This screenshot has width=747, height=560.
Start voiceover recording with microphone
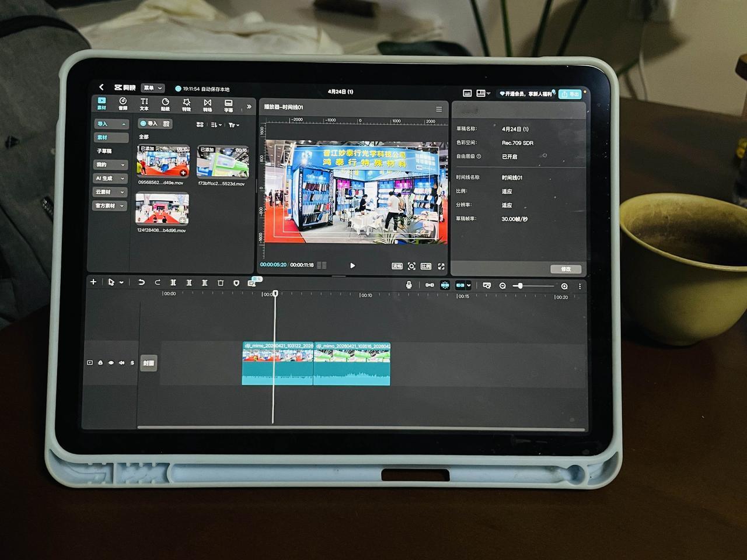409,285
